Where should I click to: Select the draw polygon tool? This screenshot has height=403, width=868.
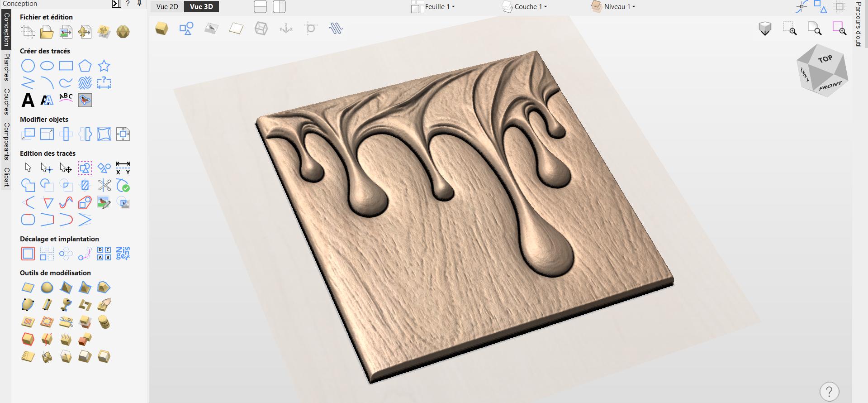[x=85, y=66]
